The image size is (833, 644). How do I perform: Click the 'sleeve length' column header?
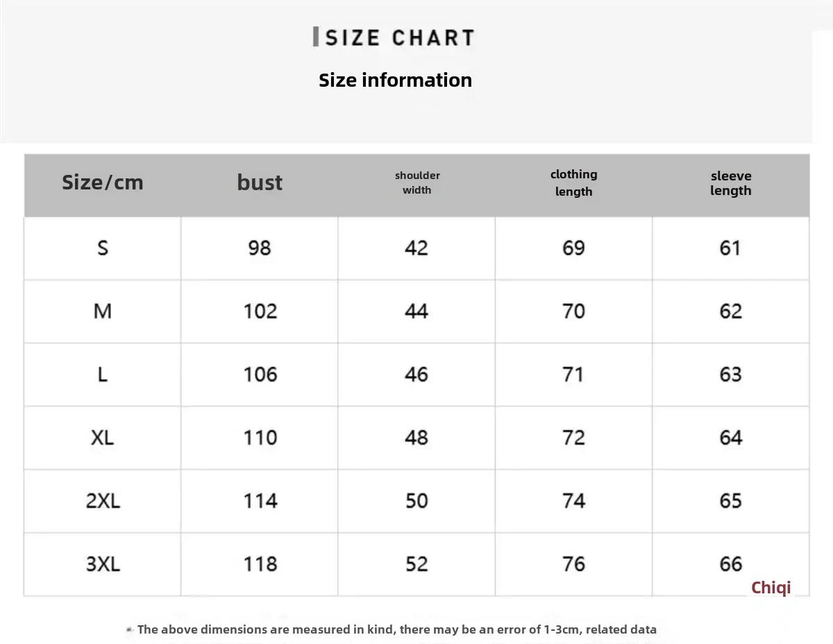pyautogui.click(x=731, y=183)
